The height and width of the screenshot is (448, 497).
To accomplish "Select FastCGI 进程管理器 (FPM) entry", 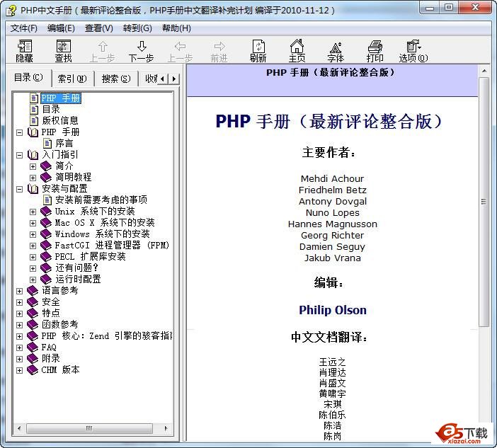I will click(112, 245).
